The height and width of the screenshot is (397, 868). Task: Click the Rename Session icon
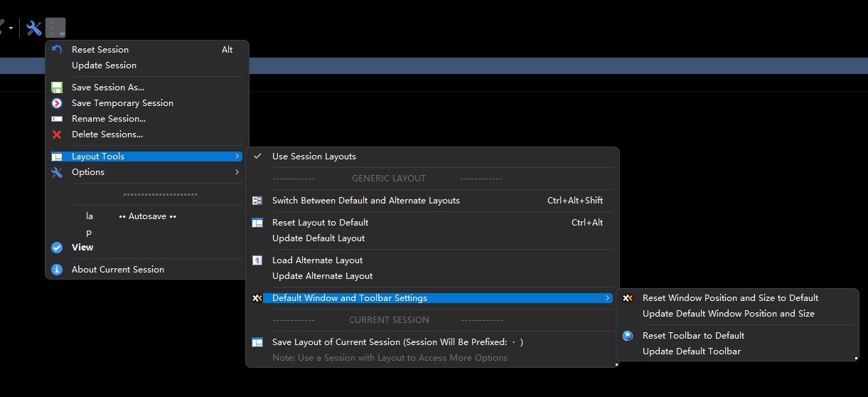pyautogui.click(x=57, y=119)
